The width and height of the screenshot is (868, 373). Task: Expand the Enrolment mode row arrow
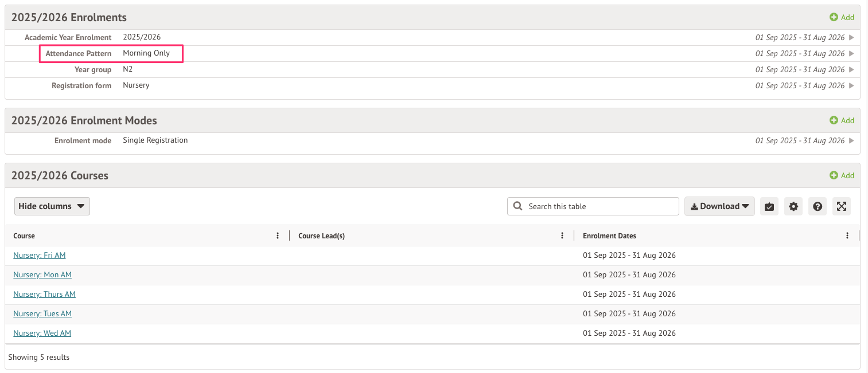851,140
